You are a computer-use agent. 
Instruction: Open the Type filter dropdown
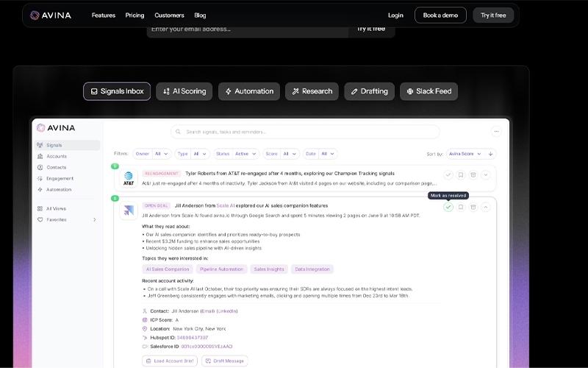click(192, 154)
